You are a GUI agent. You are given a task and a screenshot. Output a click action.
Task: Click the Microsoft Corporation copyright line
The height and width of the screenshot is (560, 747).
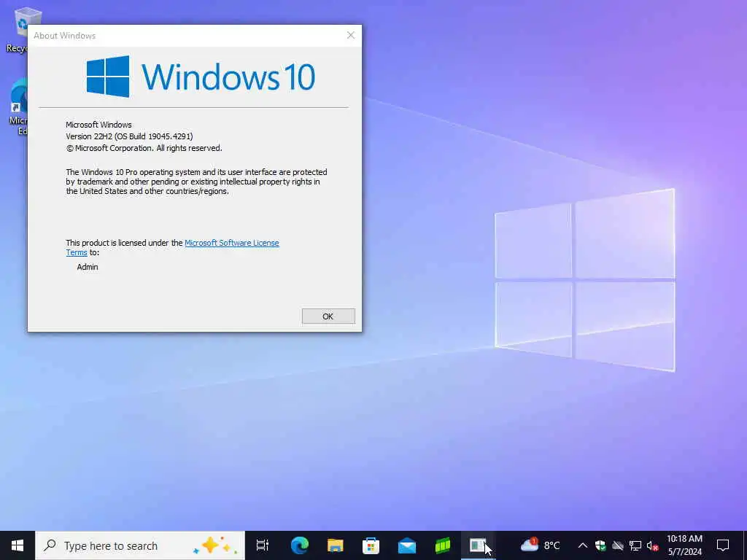(144, 148)
